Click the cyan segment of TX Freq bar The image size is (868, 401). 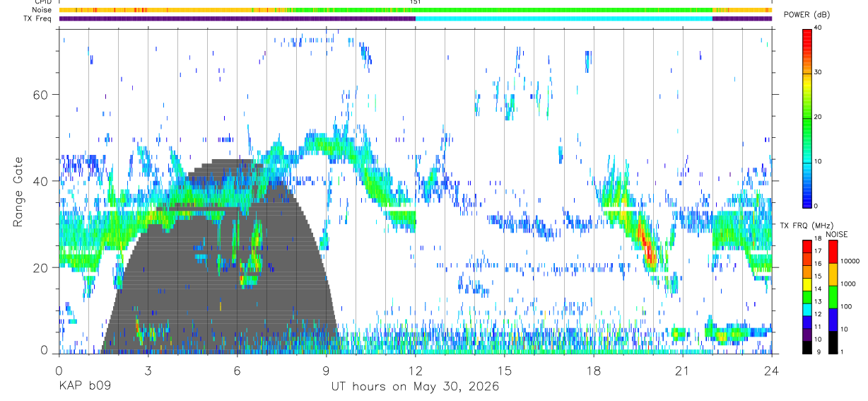coord(563,18)
